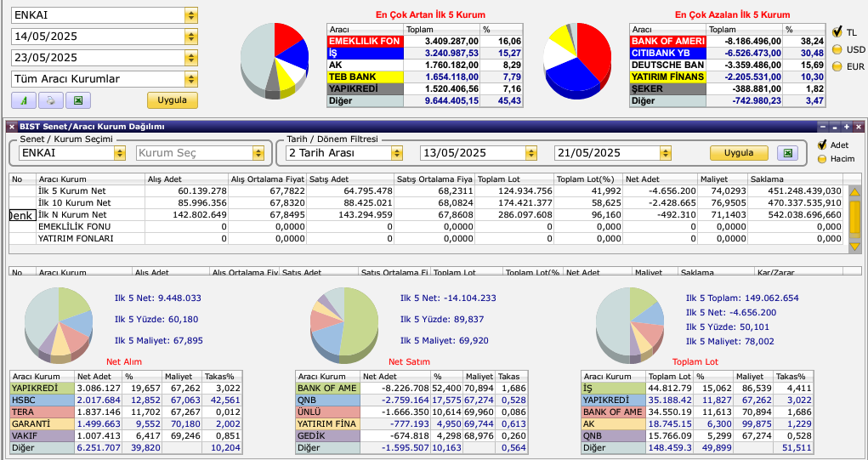Viewport: 868px width, 460px height.
Task: Click the printer icon button
Action: tap(50, 100)
